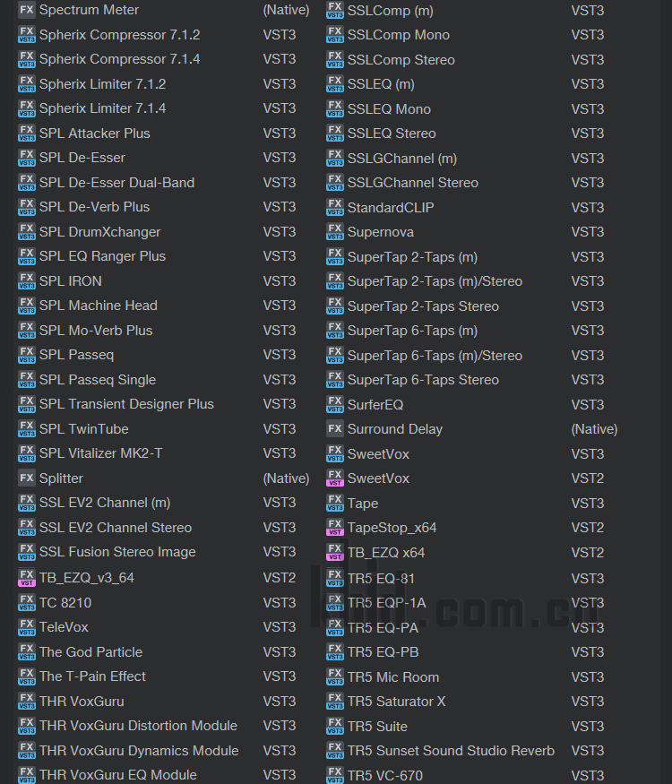Click the FX icon beside Spectrum Meter
This screenshot has width=672, height=784.
click(x=27, y=10)
